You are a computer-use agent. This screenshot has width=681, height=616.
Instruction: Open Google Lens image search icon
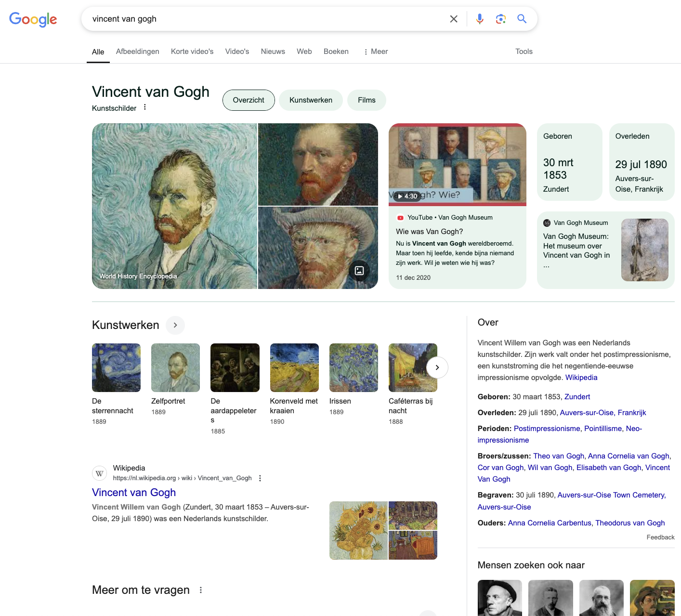[x=501, y=19]
